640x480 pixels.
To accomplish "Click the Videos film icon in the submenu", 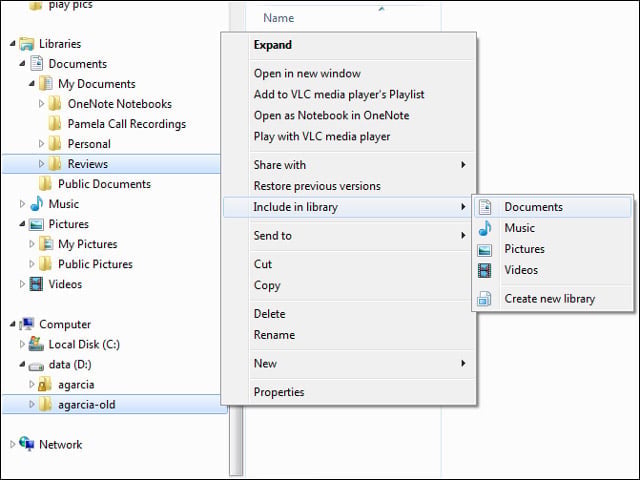I will [484, 270].
